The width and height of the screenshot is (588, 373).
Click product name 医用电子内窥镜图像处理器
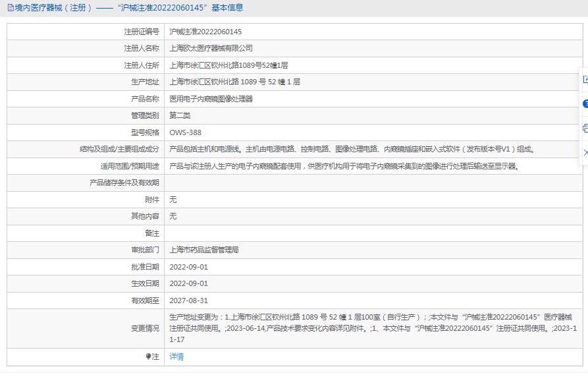pyautogui.click(x=211, y=99)
